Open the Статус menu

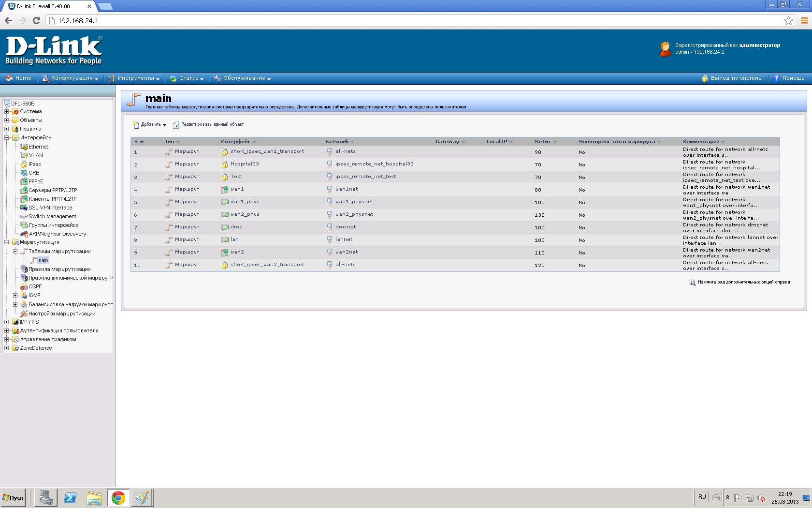(187, 78)
